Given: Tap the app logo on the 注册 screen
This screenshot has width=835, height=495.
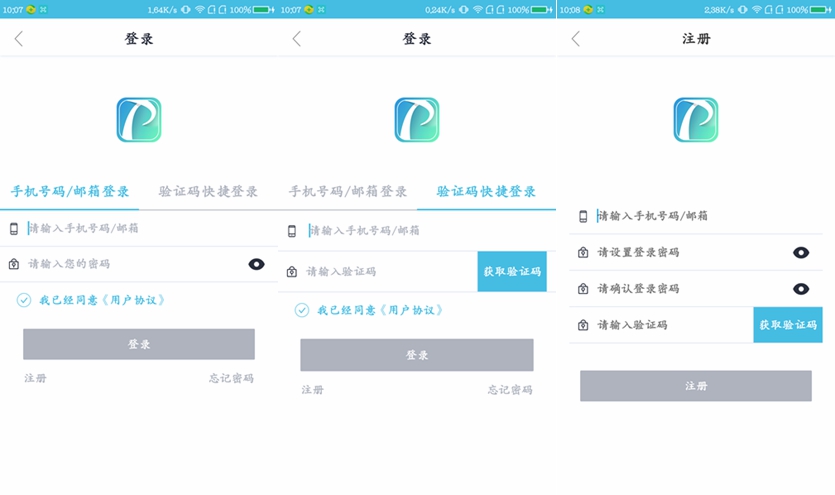Looking at the screenshot, I should 695,119.
